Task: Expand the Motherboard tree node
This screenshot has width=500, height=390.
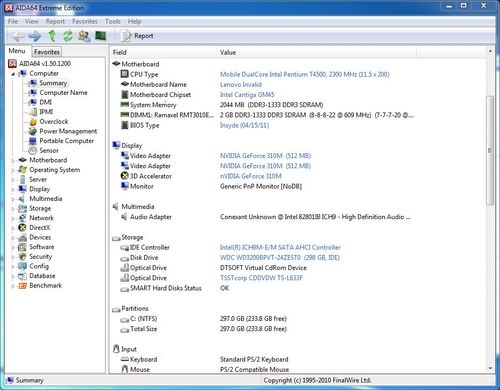Action: tap(13, 160)
